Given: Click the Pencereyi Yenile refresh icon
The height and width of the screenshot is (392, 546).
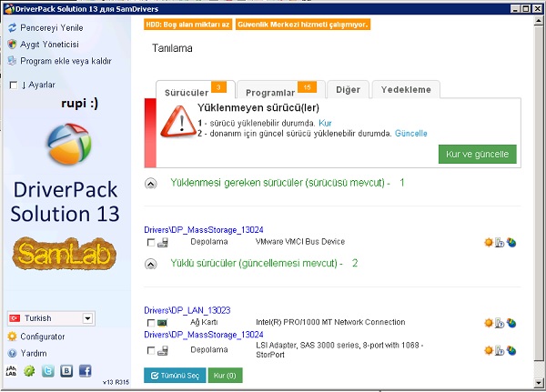Looking at the screenshot, I should (x=12, y=27).
